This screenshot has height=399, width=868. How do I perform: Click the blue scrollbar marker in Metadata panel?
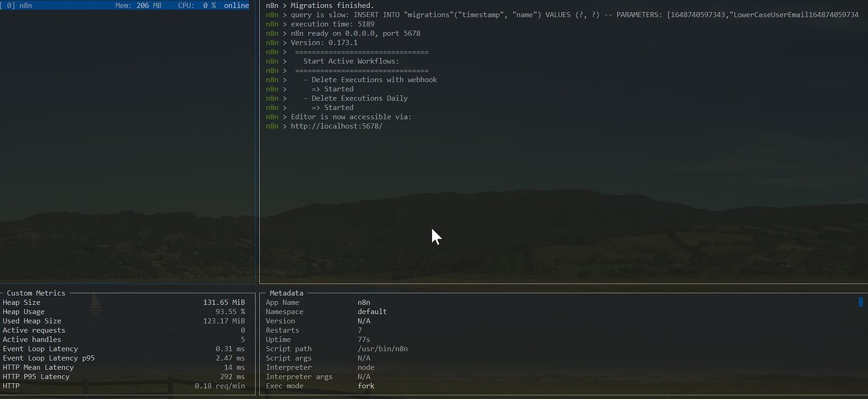tap(860, 302)
